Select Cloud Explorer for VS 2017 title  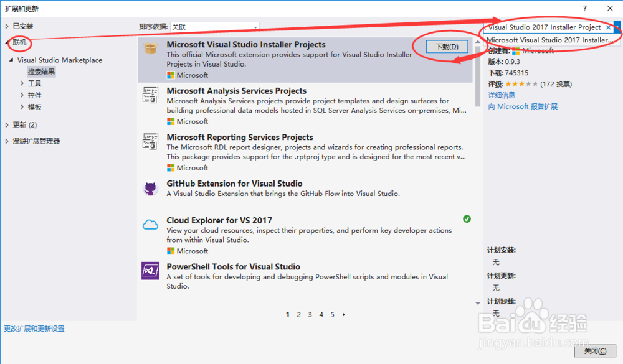[219, 220]
